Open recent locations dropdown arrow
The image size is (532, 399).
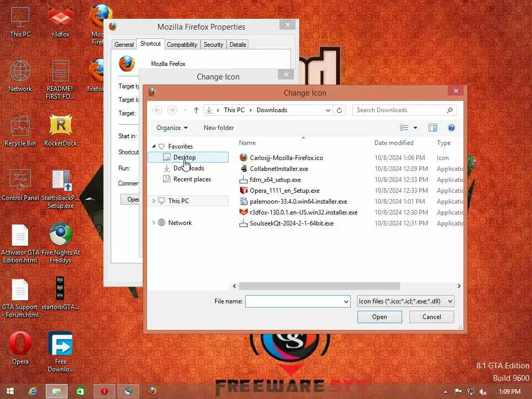(x=185, y=110)
